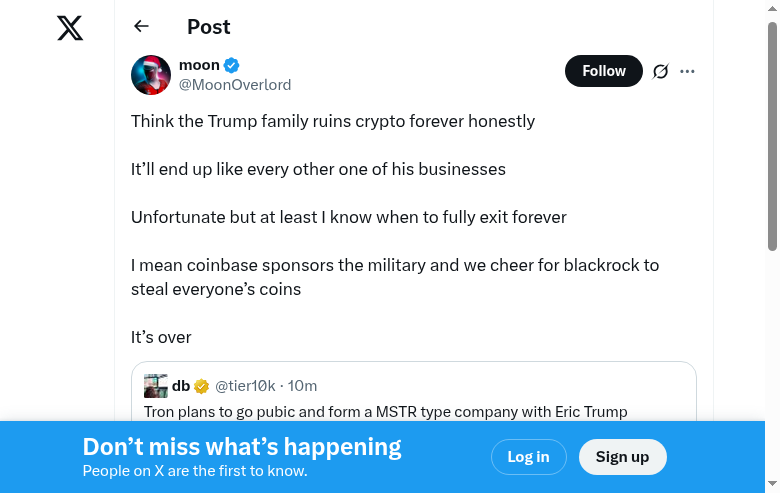Open the three-dot More options menu

click(x=687, y=71)
